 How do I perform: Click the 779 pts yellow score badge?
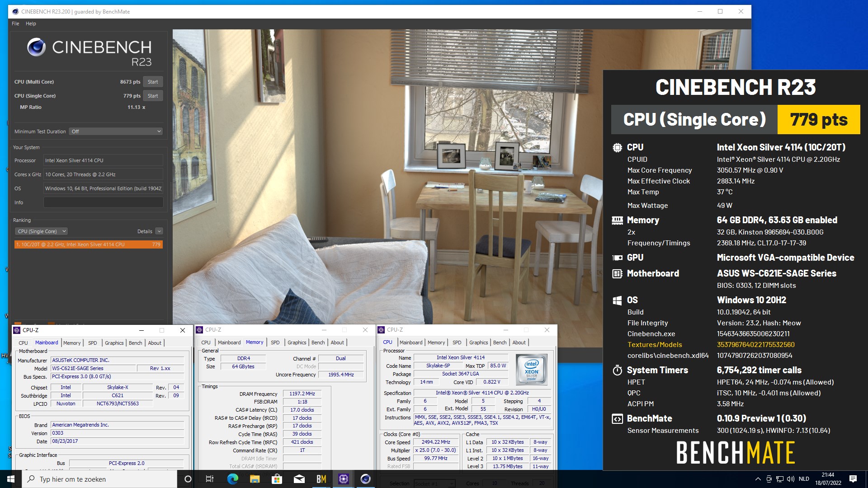819,120
